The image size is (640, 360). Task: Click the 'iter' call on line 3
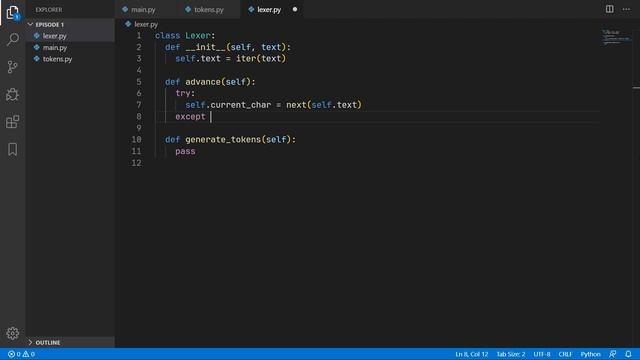[x=246, y=59]
